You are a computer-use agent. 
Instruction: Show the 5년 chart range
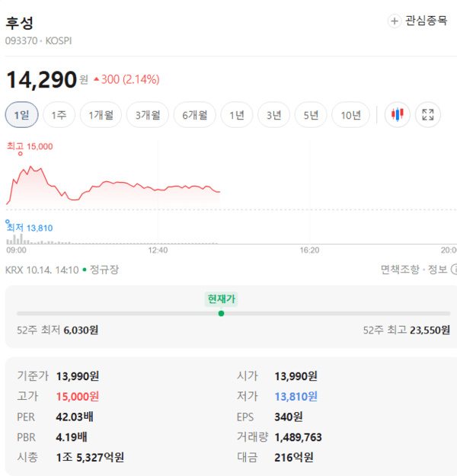[311, 115]
